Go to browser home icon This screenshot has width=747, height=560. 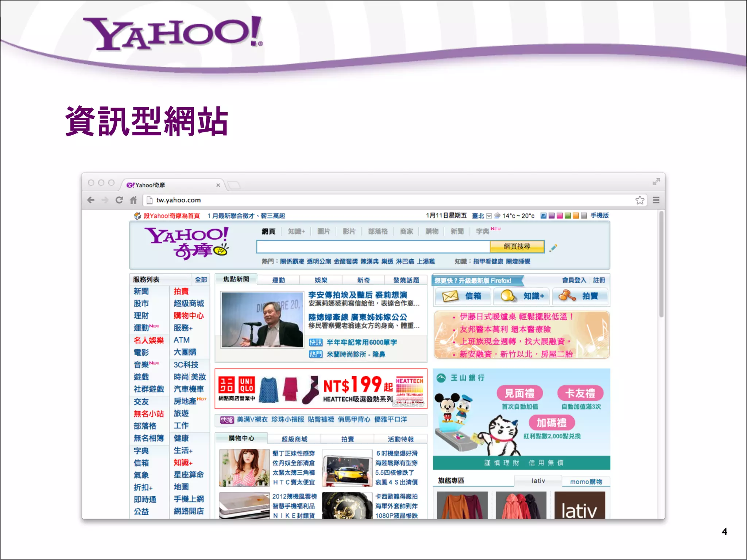coord(133,200)
